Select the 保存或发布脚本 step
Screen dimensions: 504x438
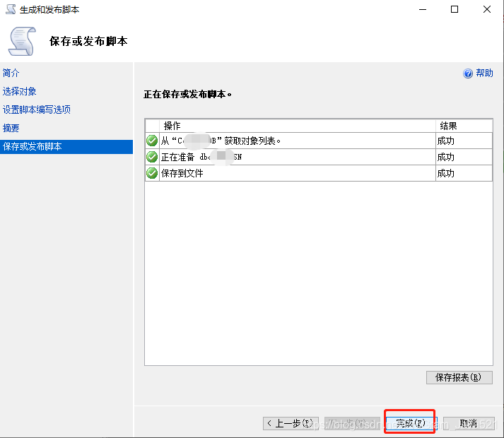pyautogui.click(x=66, y=146)
